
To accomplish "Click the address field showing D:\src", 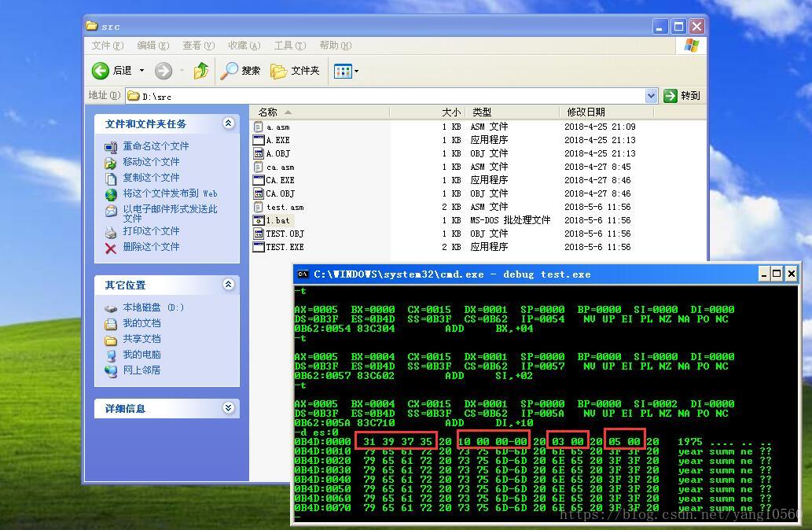I will (x=386, y=96).
